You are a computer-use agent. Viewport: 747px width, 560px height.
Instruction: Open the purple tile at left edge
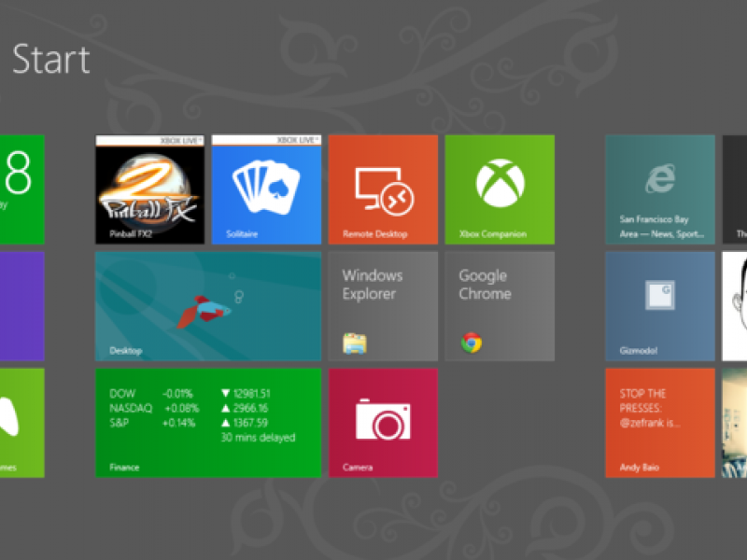pos(21,306)
